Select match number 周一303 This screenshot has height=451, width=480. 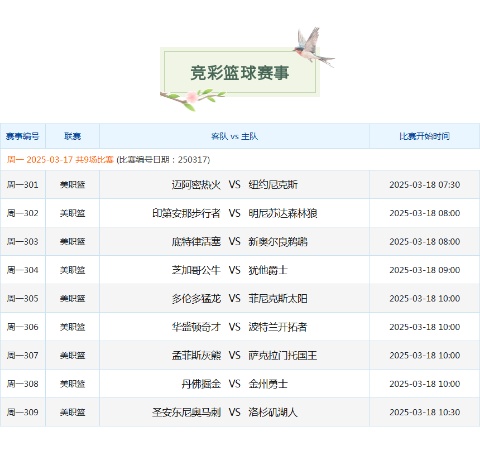pyautogui.click(x=23, y=241)
